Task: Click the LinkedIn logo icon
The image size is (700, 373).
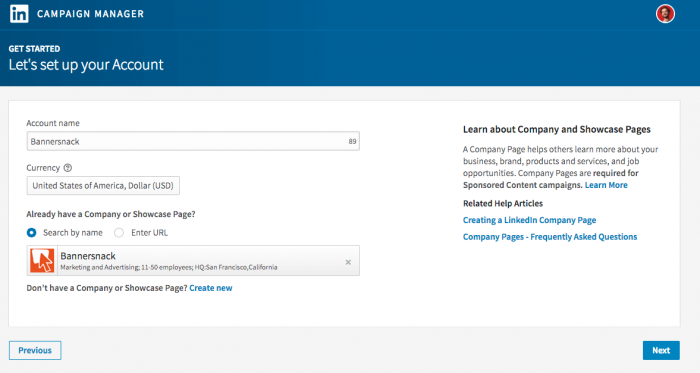Action: (x=19, y=14)
